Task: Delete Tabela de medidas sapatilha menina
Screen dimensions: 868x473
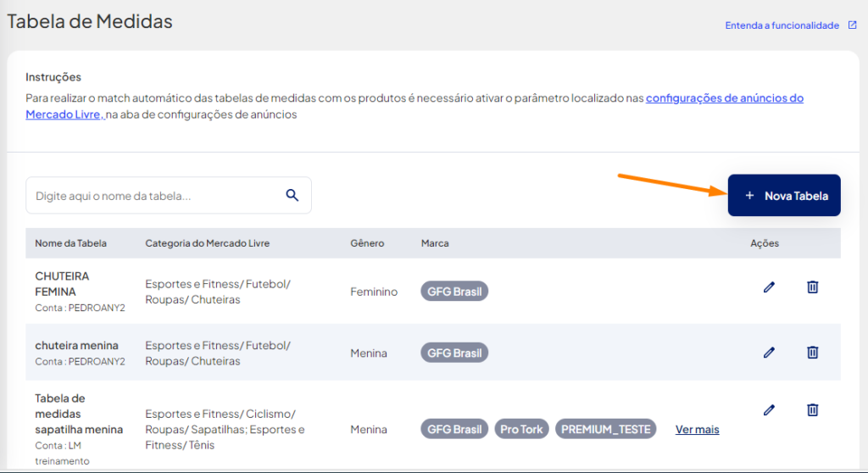Action: [x=812, y=410]
